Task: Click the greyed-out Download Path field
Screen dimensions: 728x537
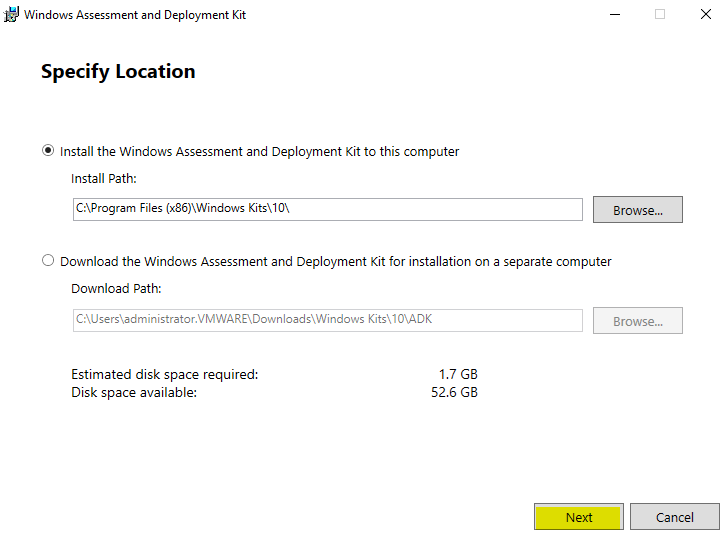Action: click(327, 320)
